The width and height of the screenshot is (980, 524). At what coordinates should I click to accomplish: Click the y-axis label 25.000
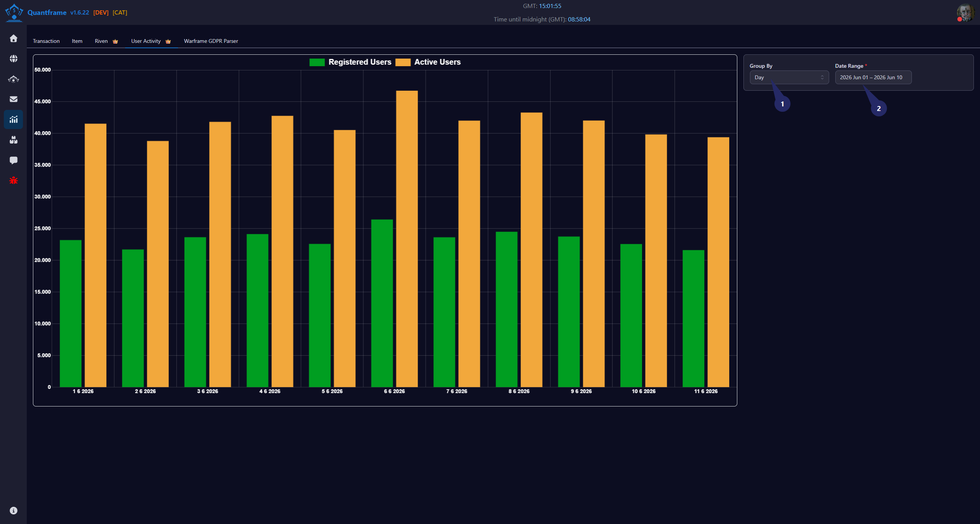(x=42, y=229)
